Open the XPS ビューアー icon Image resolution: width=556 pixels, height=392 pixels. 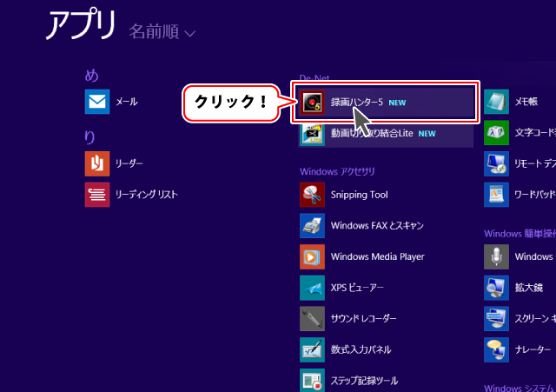coord(312,288)
